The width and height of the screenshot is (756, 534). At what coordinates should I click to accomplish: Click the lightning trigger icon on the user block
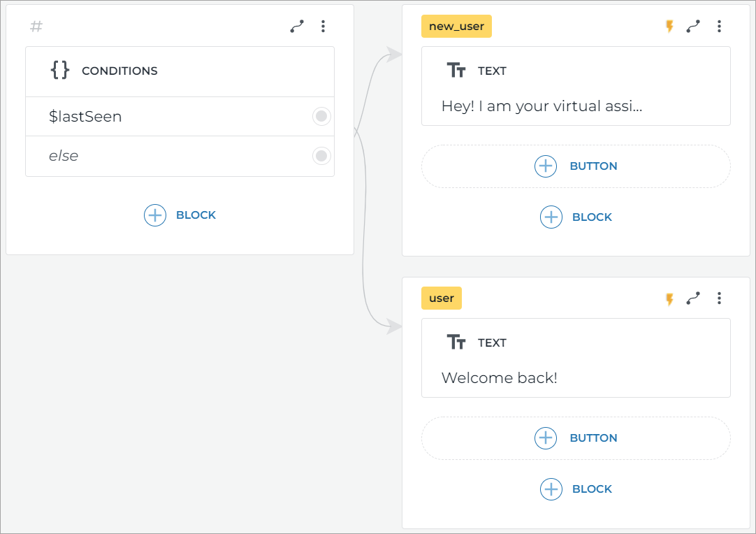669,298
